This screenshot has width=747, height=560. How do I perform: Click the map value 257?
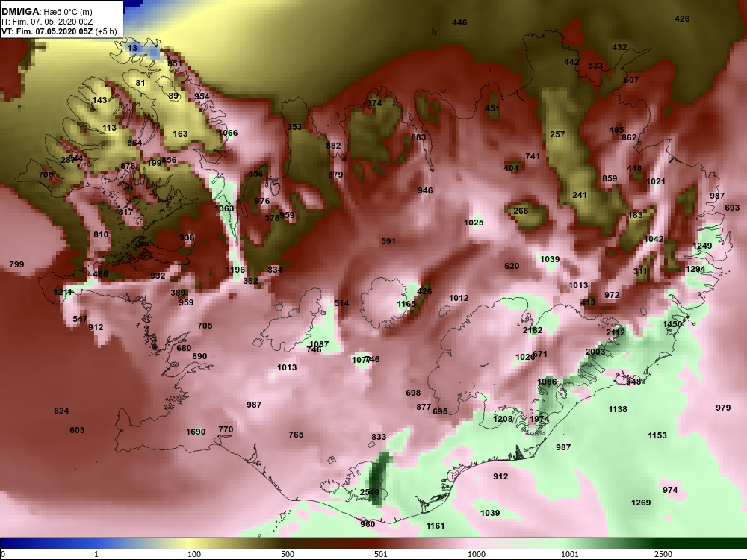coord(557,134)
